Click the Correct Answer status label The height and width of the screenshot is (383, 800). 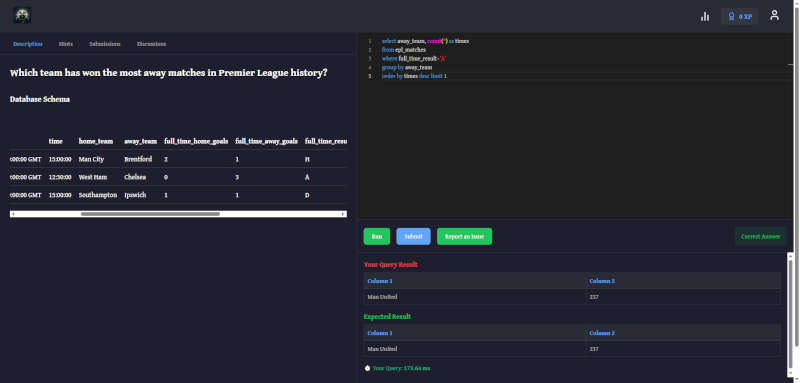pyautogui.click(x=760, y=237)
